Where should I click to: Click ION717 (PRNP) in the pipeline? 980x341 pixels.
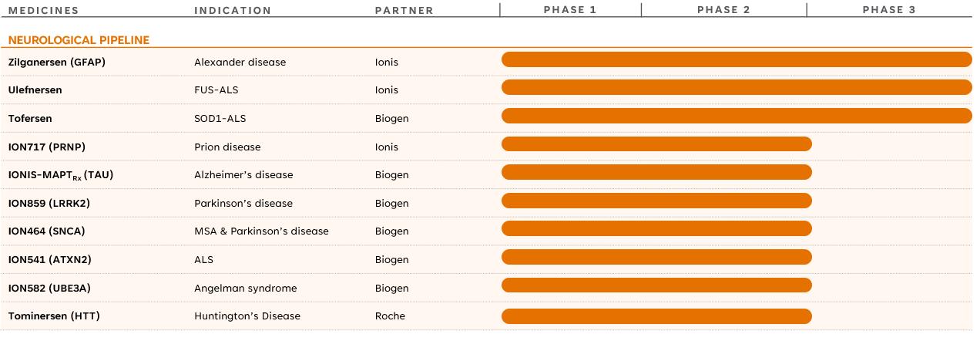[45, 147]
